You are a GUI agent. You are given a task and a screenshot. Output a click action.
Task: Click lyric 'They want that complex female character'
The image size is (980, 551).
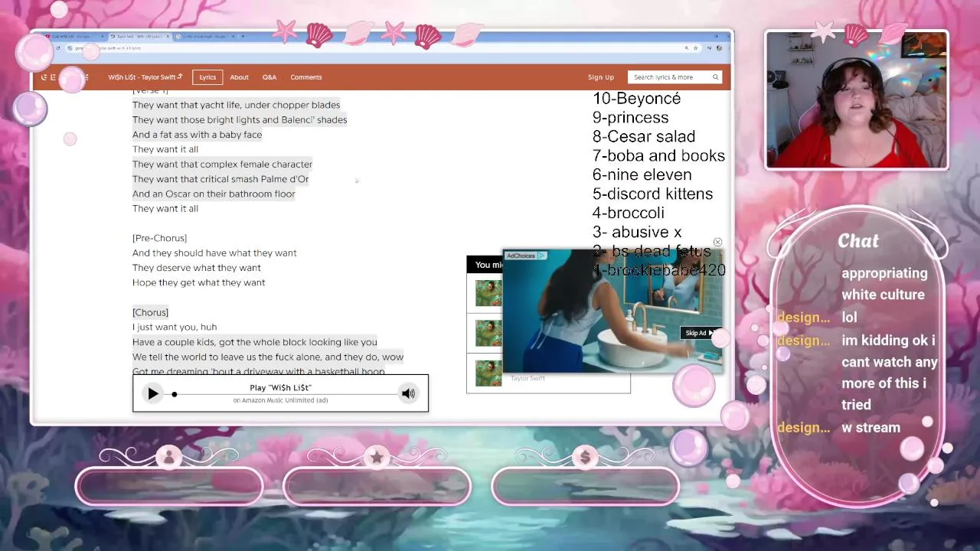pos(222,165)
